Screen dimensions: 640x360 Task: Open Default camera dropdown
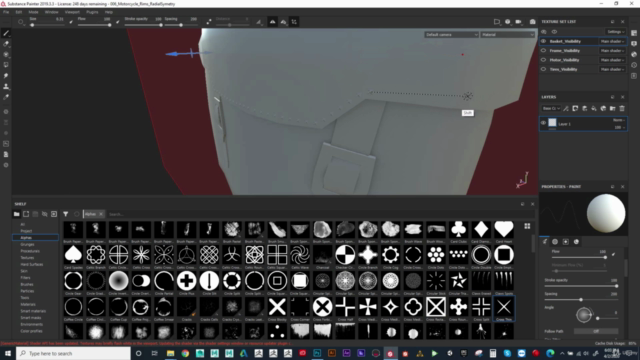tap(451, 35)
